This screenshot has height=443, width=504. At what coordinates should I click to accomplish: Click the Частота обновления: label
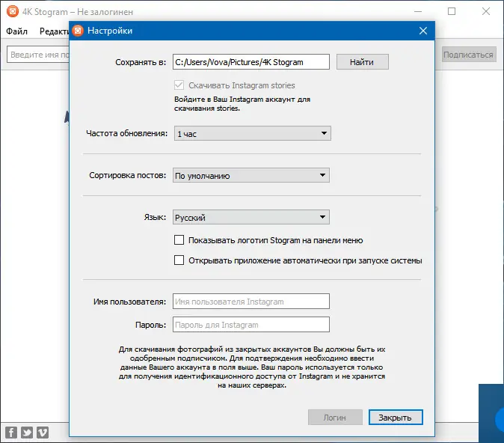(126, 133)
